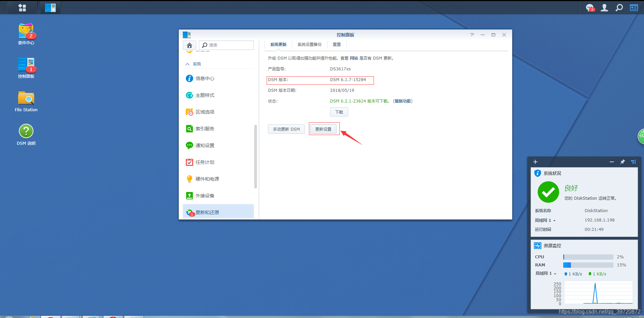This screenshot has height=318, width=644.
Task: Click product model DS3617xs text
Action: click(340, 69)
